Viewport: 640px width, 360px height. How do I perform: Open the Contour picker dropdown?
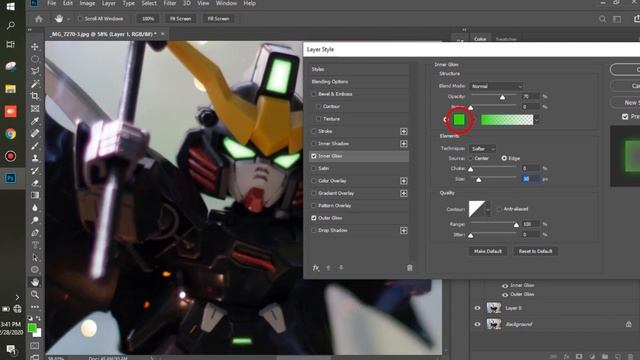point(488,209)
